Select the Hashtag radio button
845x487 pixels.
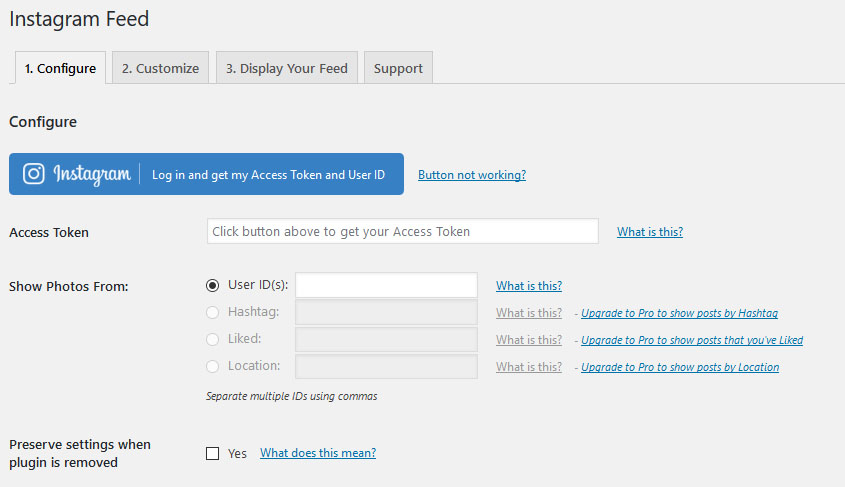point(212,312)
